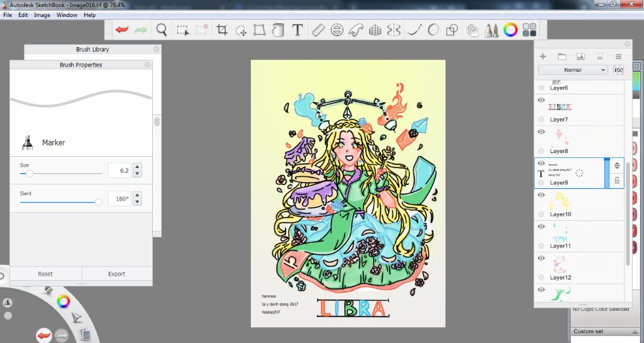Click Add Group folder icon in layers

[562, 56]
